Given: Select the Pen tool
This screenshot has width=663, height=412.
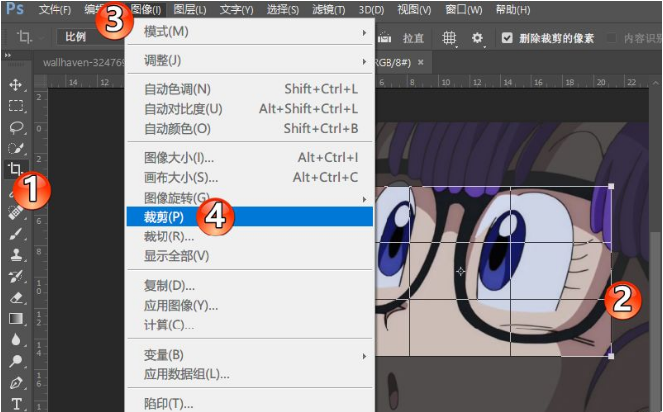Looking at the screenshot, I should 16,383.
